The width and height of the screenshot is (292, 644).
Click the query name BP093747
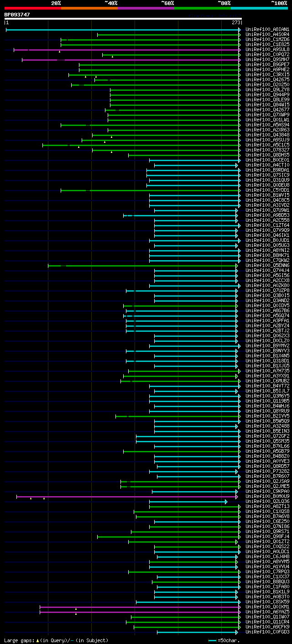17,15
